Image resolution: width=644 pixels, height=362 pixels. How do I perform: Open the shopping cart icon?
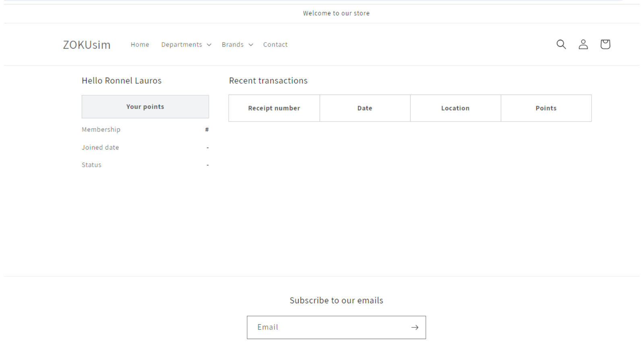coord(605,44)
